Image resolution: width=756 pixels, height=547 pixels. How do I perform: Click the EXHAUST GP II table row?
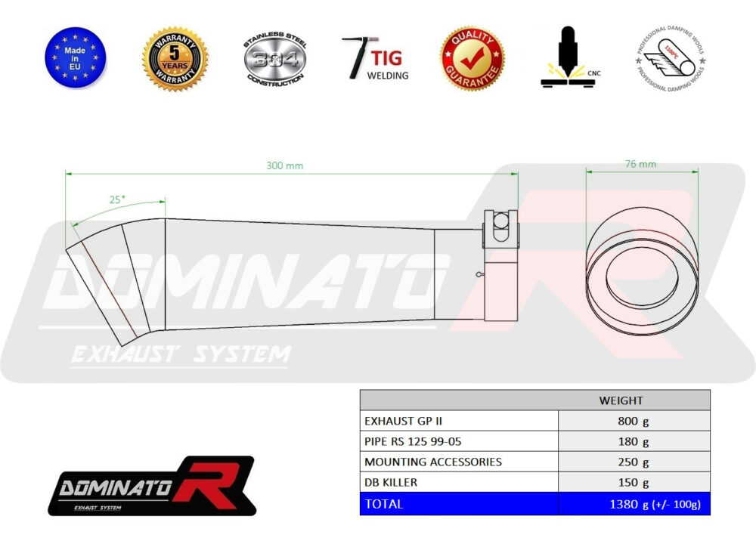459,421
